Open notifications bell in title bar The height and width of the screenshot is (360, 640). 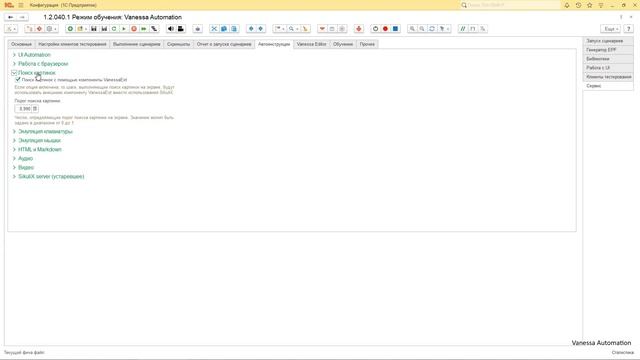567,5
